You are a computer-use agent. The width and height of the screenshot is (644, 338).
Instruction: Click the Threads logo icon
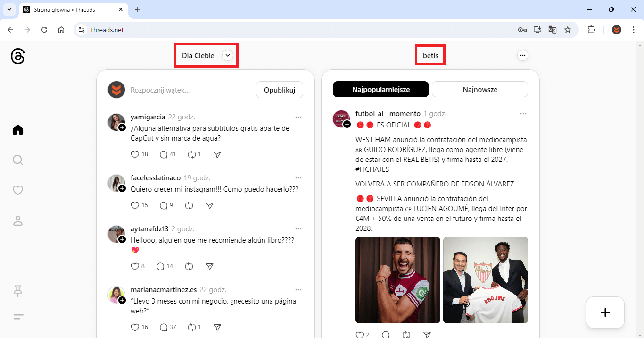[x=17, y=56]
